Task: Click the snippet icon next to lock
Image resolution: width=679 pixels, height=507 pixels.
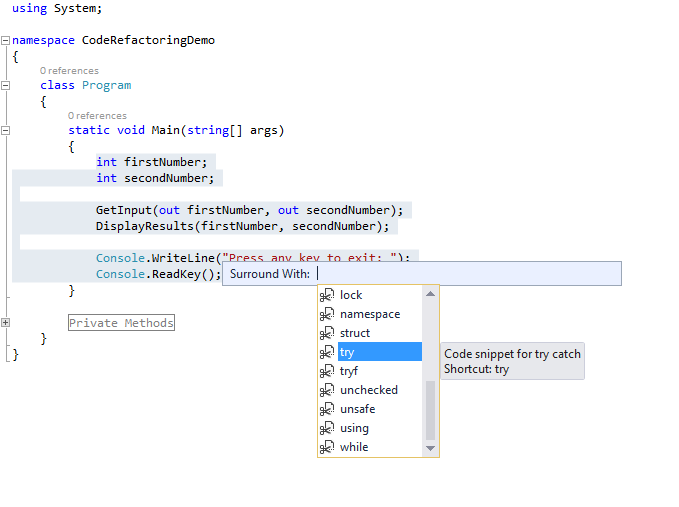Action: [327, 295]
